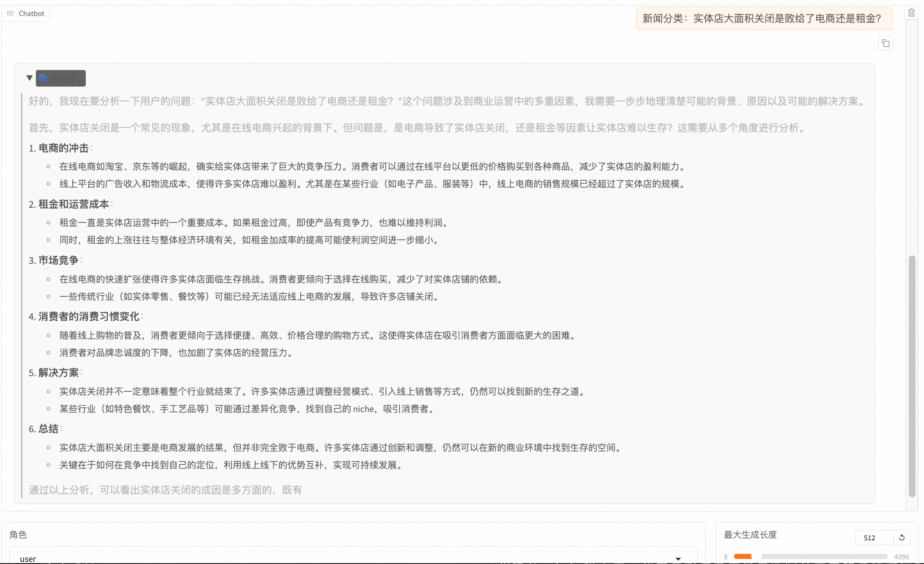
Task: Click the copy message icon
Action: (886, 43)
